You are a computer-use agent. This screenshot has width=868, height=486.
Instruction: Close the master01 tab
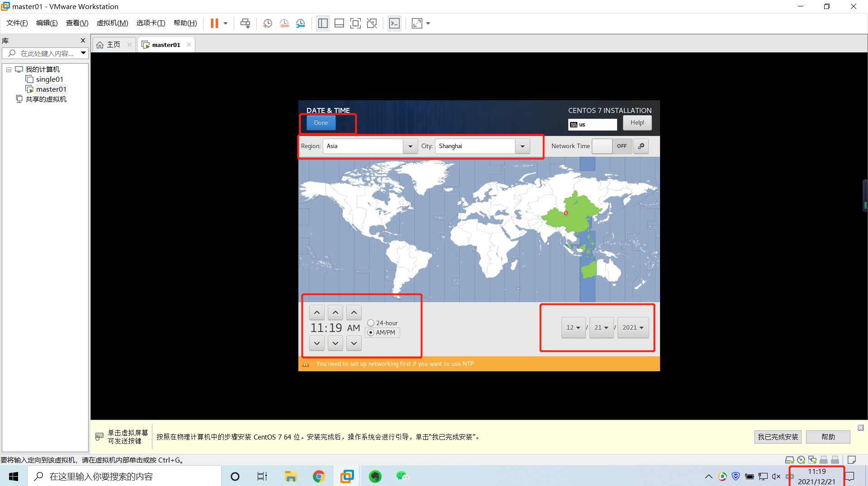point(189,44)
